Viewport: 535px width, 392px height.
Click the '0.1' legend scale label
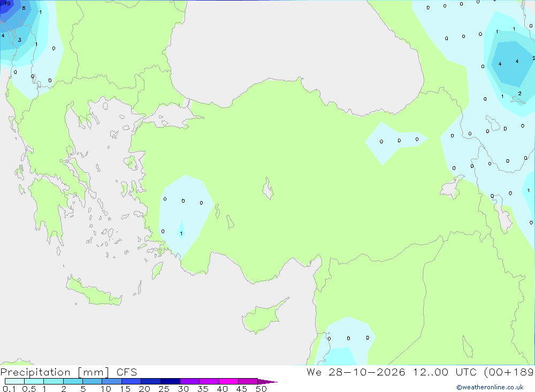tap(9, 389)
